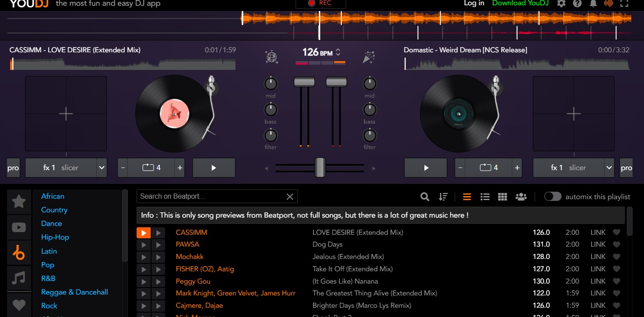This screenshot has height=317, width=644.
Task: Open the Beatport sidebar tab
Action: click(19, 253)
